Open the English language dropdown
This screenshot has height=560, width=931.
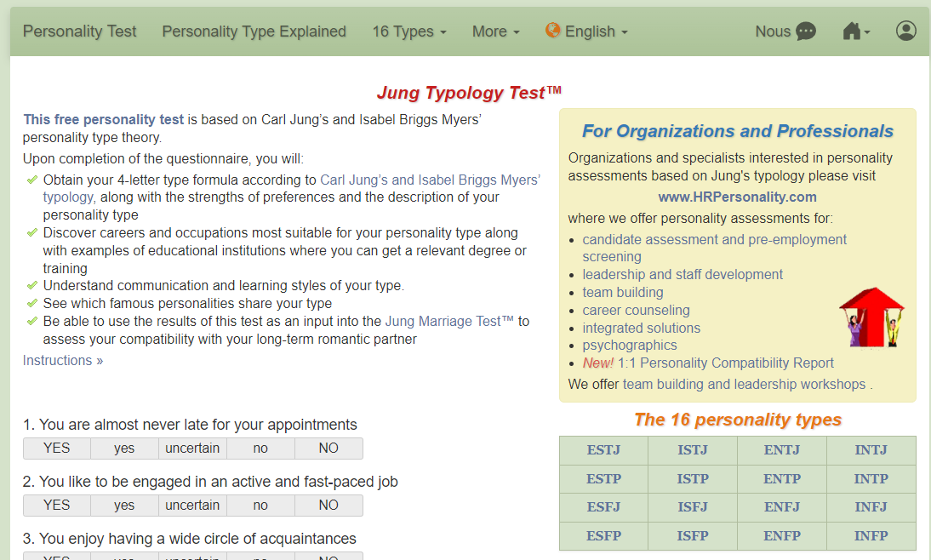pyautogui.click(x=596, y=31)
